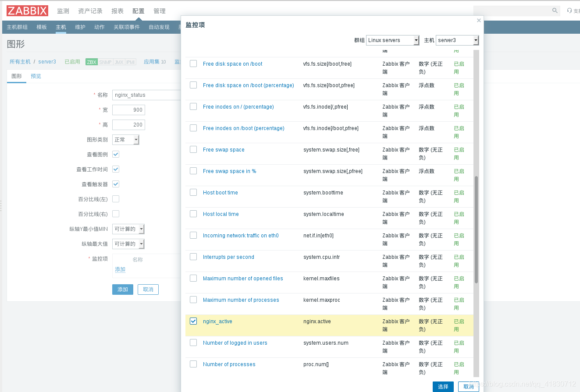Toggle 查看图例 checkbox

116,154
